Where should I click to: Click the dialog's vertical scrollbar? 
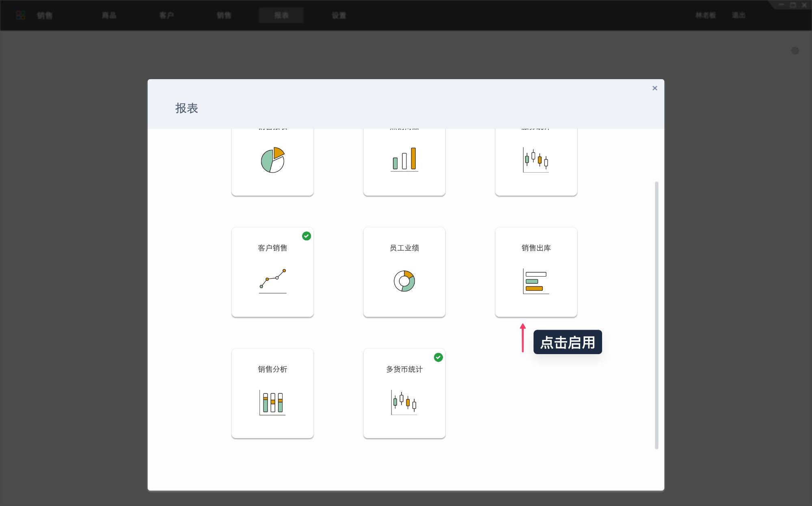pyautogui.click(x=657, y=316)
